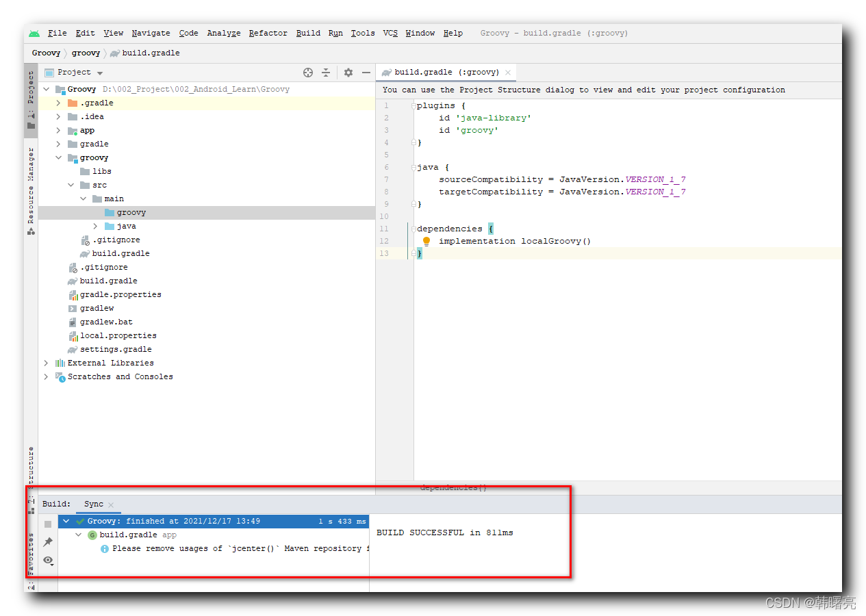Expand External Libraries node

[x=46, y=363]
